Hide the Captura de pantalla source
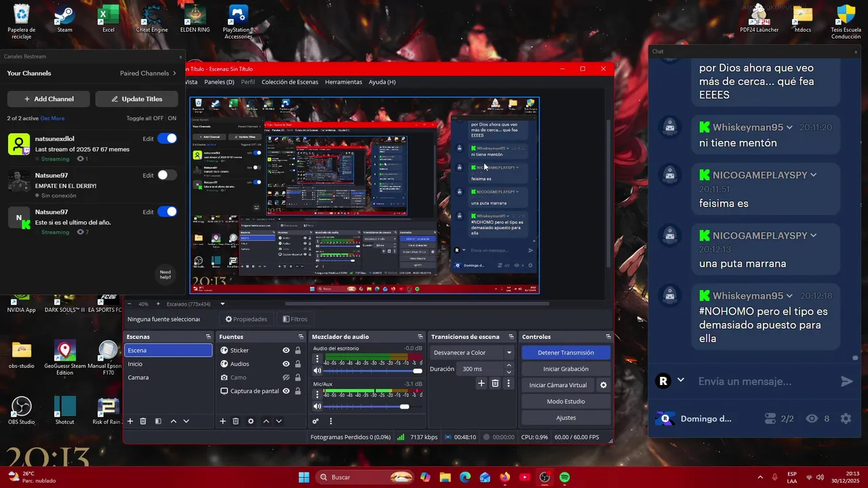 pos(286,391)
